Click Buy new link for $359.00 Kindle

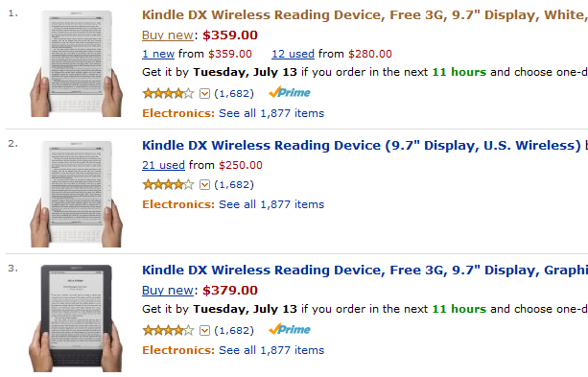168,35
